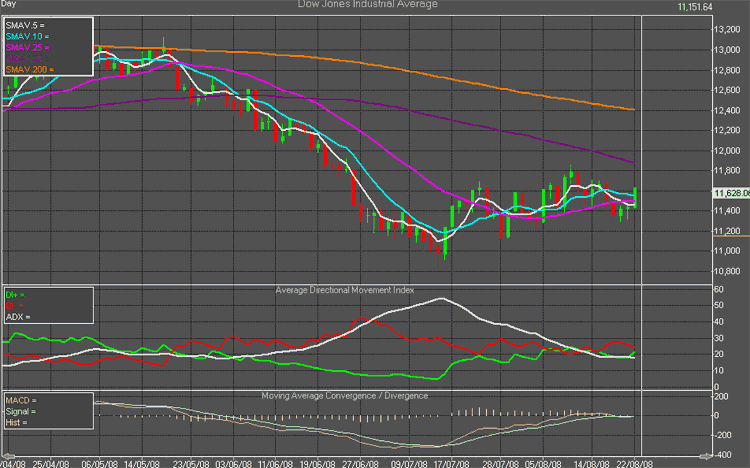
Task: Click the right scroll arrow under the chart
Action: pos(706,456)
